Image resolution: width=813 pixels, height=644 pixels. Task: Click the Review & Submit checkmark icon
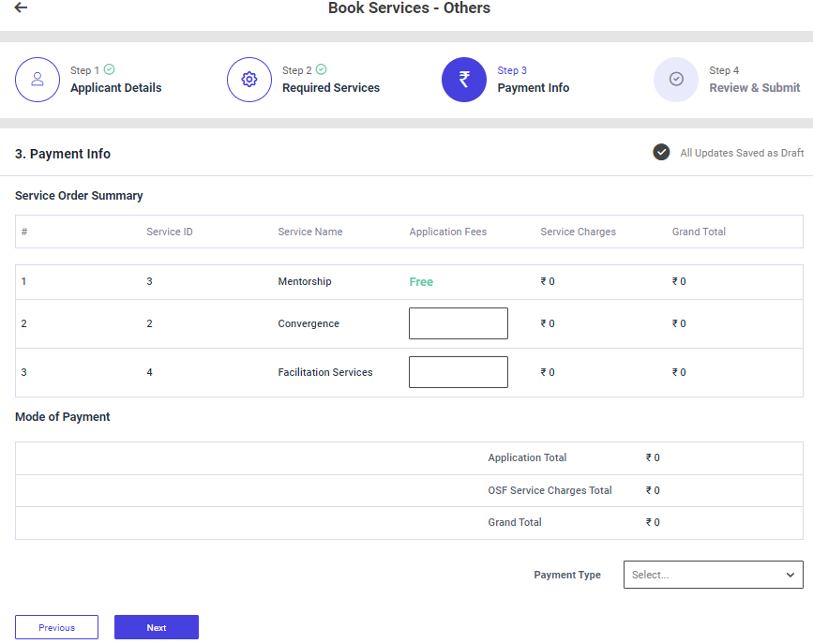pos(676,80)
